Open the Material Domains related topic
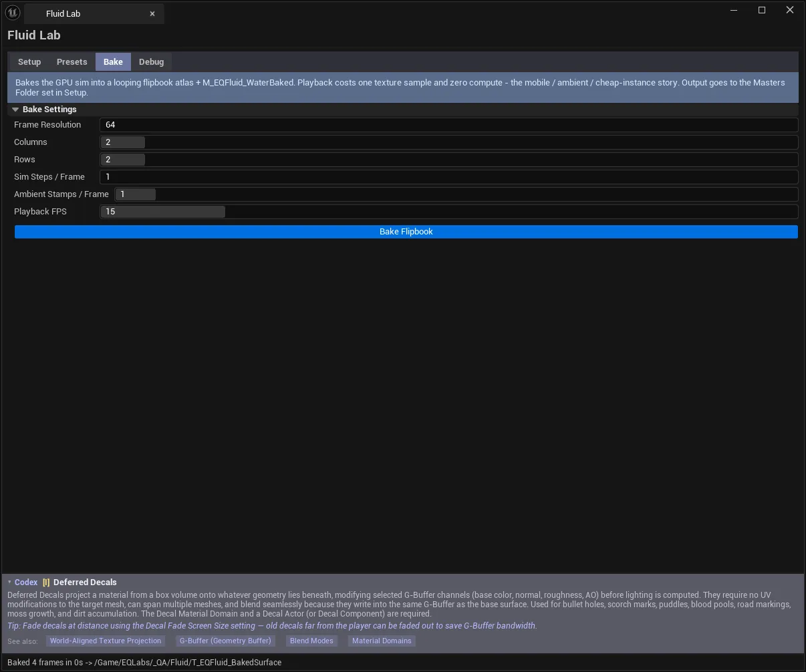 (x=382, y=641)
